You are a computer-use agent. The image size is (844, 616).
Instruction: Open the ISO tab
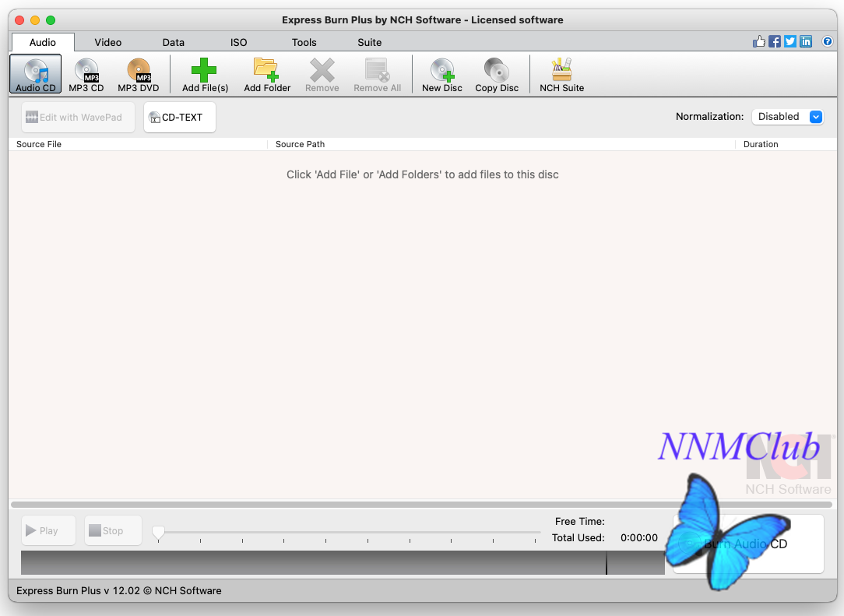tap(238, 42)
